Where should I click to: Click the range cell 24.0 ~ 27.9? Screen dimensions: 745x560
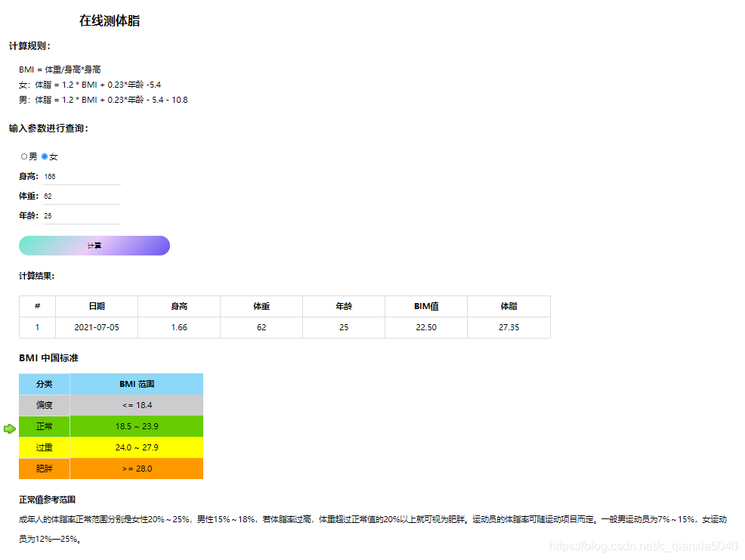point(137,447)
